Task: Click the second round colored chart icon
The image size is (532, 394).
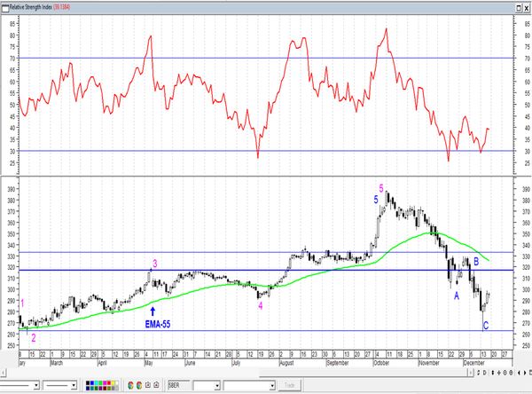Action: tap(139, 385)
